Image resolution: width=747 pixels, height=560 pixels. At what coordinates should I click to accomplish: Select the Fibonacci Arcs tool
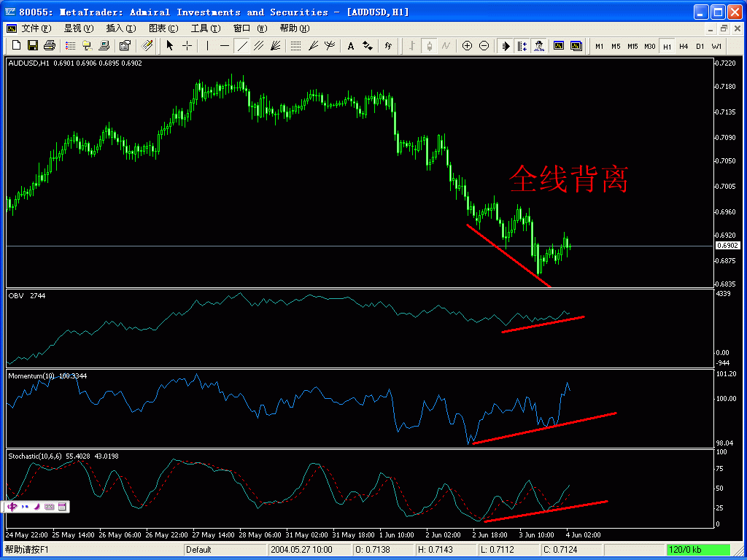click(x=330, y=46)
